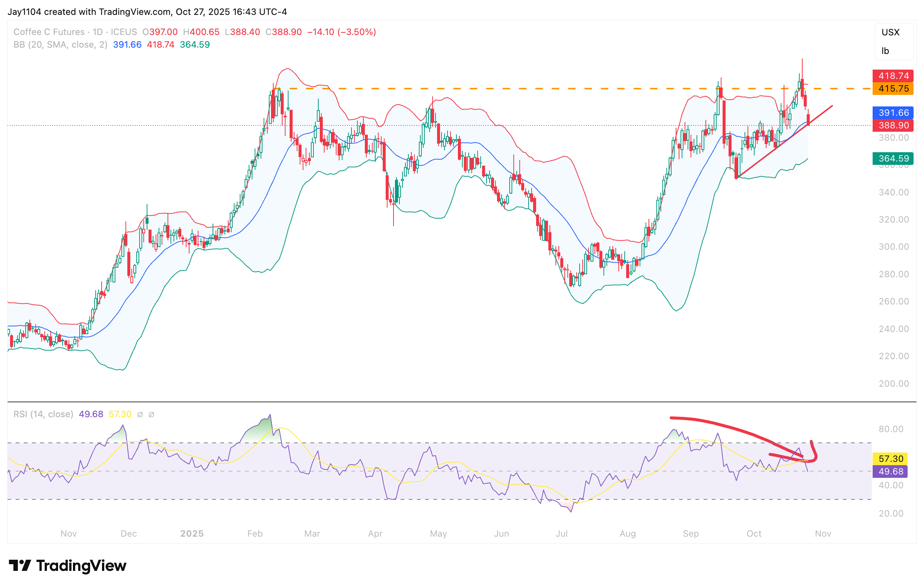Open the BB (20, SMA, close, 2) legend
The image size is (924, 588).
60,45
